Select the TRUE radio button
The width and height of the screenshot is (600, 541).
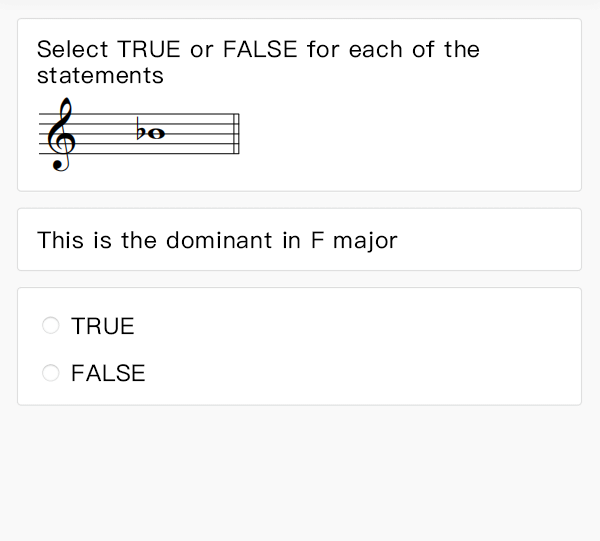(51, 326)
